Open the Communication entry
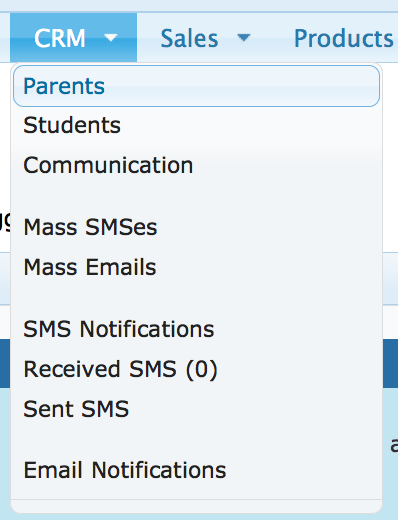 pos(196,165)
